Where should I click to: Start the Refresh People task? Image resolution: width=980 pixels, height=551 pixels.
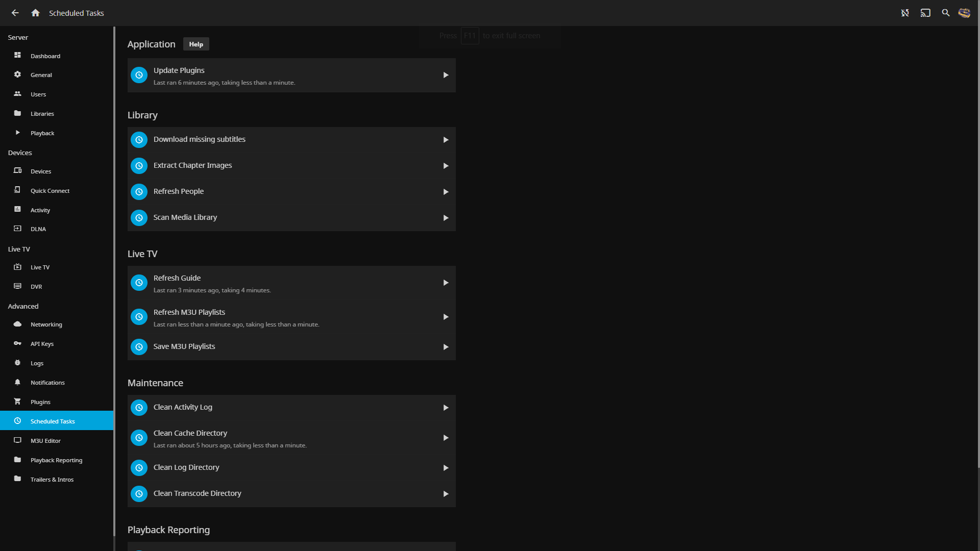[x=446, y=192]
